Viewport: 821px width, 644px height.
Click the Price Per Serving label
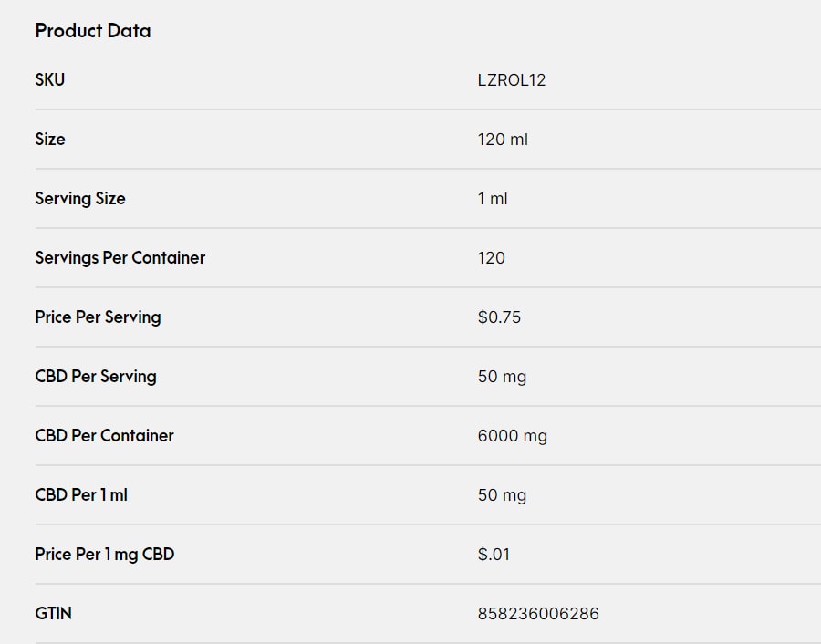[98, 317]
